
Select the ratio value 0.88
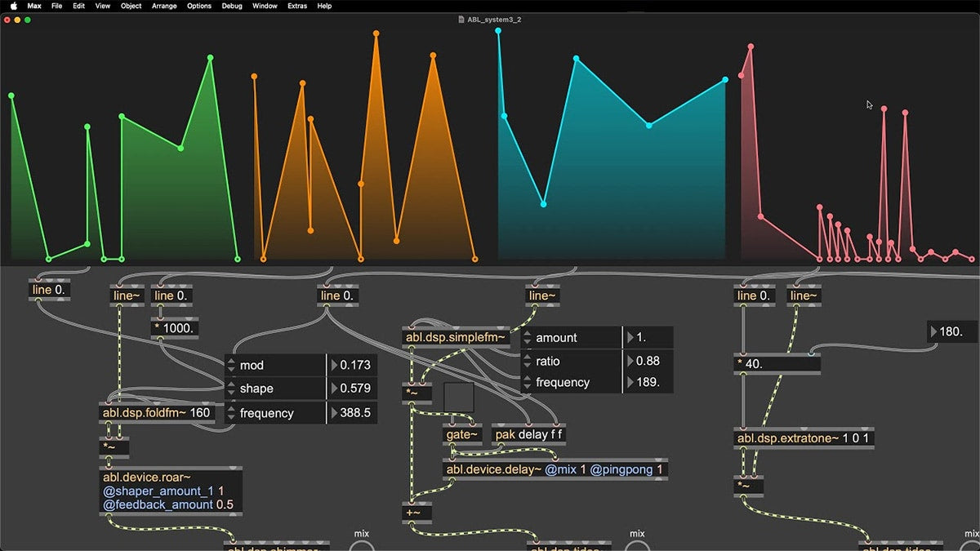click(649, 361)
